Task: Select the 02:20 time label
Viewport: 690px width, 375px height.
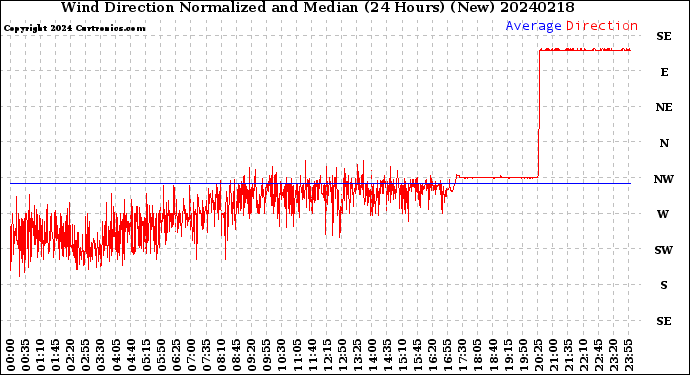Action: click(x=71, y=355)
